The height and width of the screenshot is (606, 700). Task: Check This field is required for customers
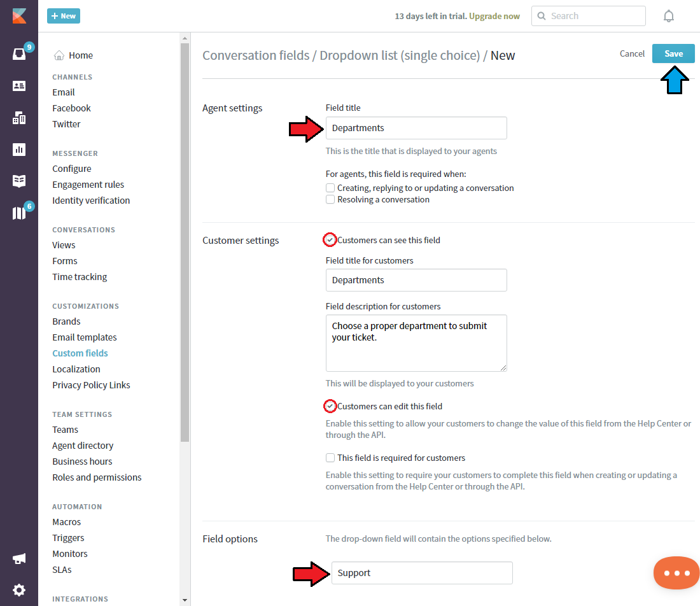tap(330, 458)
